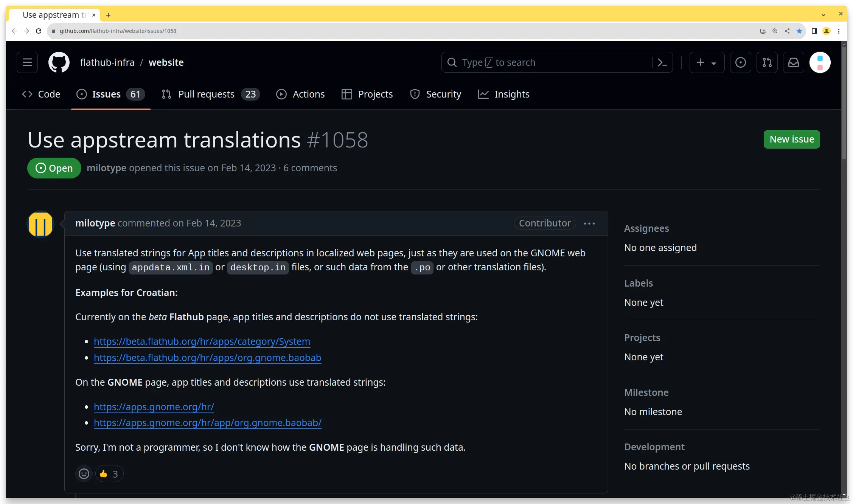
Task: Click the share page icon
Action: [x=787, y=31]
